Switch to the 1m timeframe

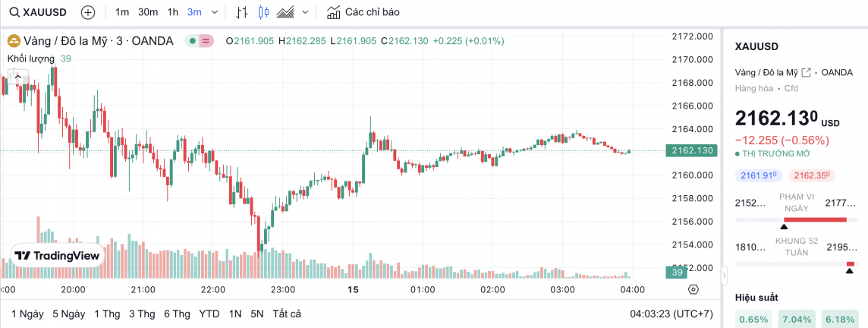pyautogui.click(x=122, y=12)
